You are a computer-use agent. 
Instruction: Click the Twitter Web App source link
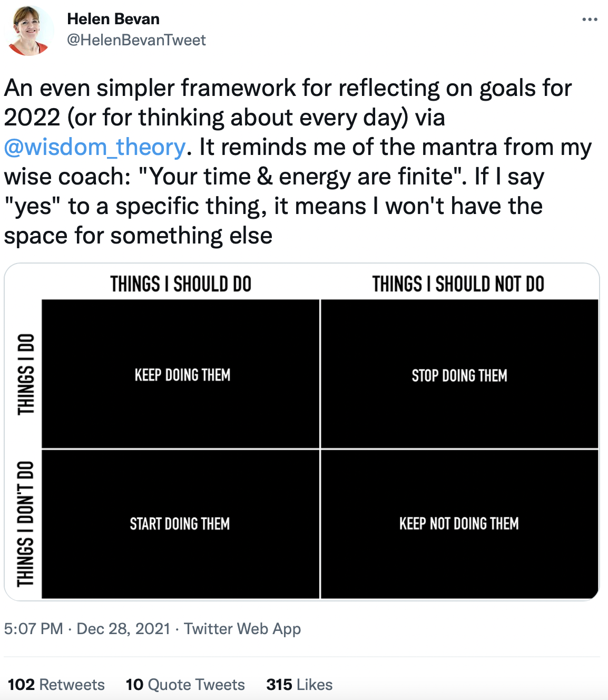242,628
